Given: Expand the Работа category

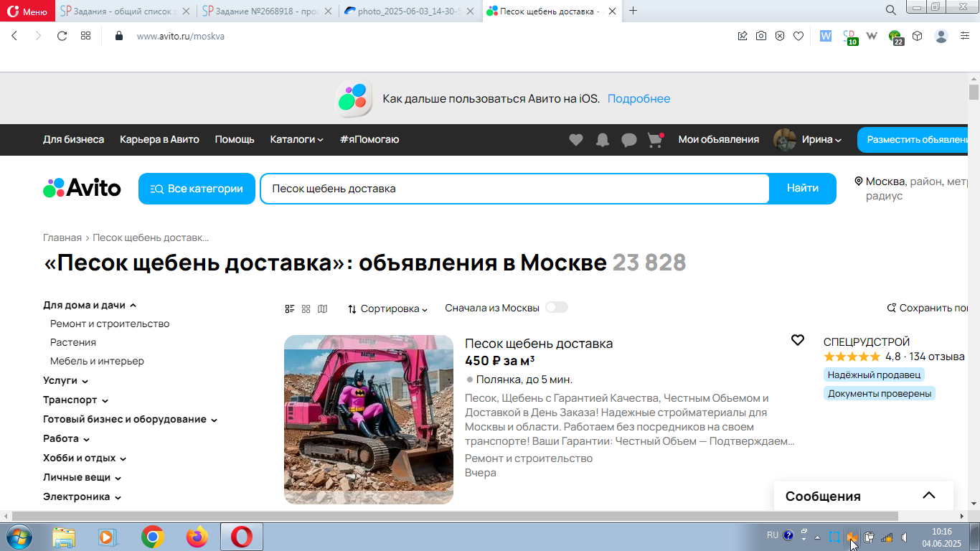Looking at the screenshot, I should 67,438.
